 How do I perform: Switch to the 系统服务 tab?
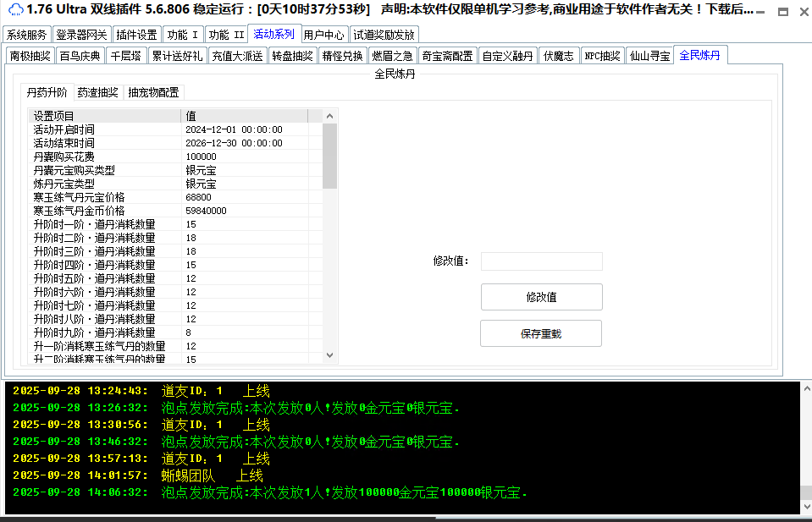27,35
